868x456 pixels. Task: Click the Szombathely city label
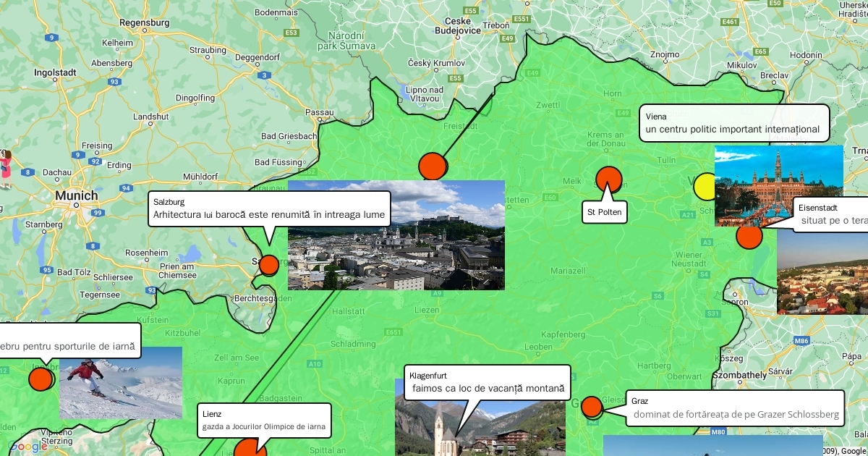(x=739, y=375)
